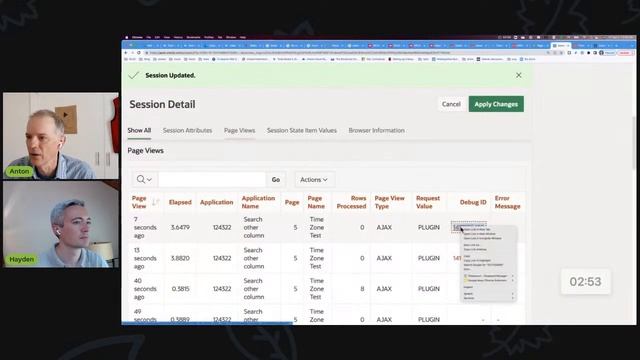Click the page's vertical scrollbar
Image resolution: width=640 pixels, height=360 pixels.
(633, 143)
